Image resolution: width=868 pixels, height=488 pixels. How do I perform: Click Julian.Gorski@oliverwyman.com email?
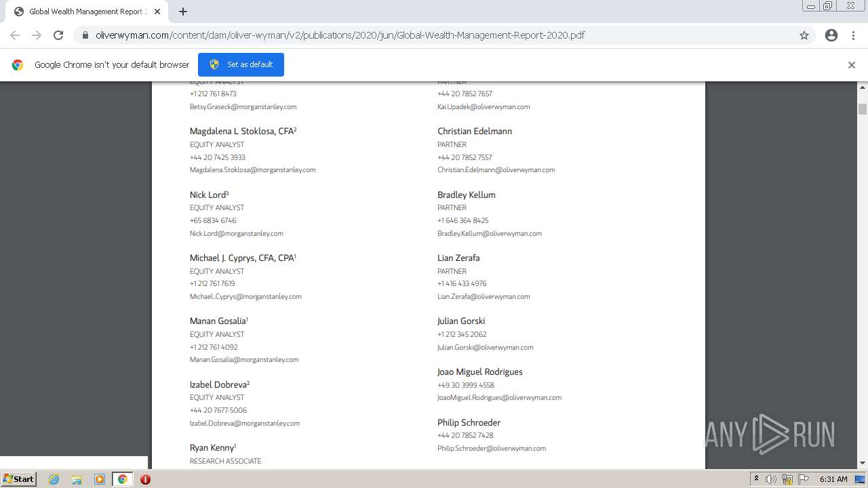click(x=485, y=347)
